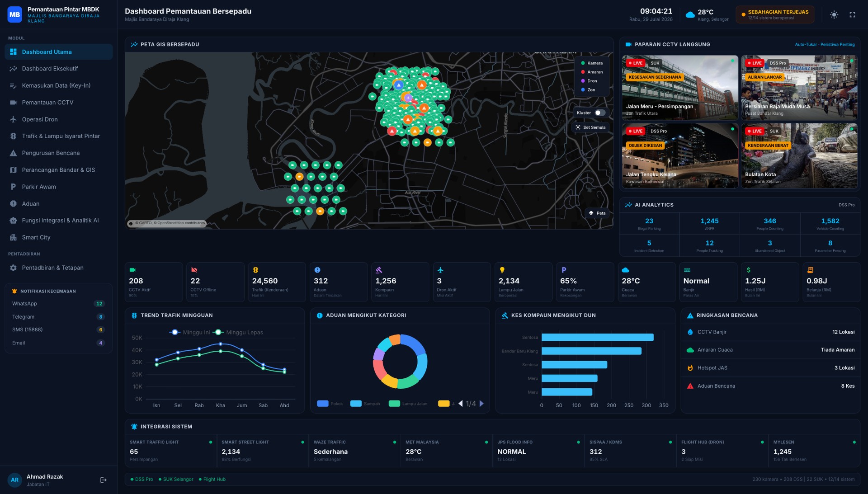Click the Dron Aktif airplane icon
Viewport: 868px width, 494px height.
440,270
